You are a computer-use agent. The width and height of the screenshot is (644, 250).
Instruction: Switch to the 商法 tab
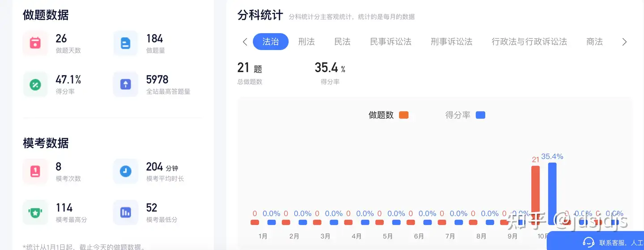coord(594,42)
